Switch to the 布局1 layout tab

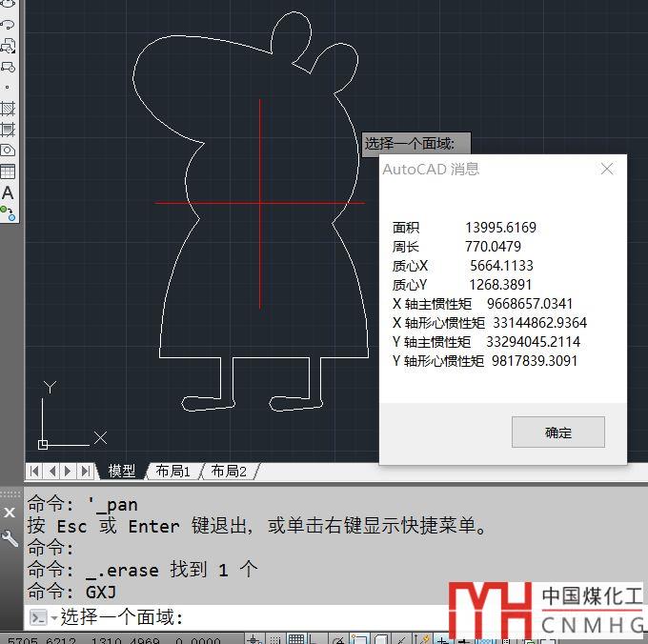coord(173,472)
